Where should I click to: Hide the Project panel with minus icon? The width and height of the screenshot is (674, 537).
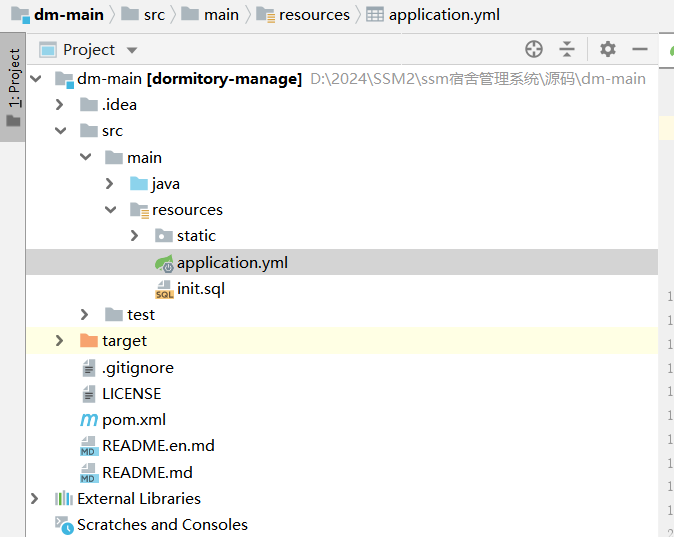point(640,49)
